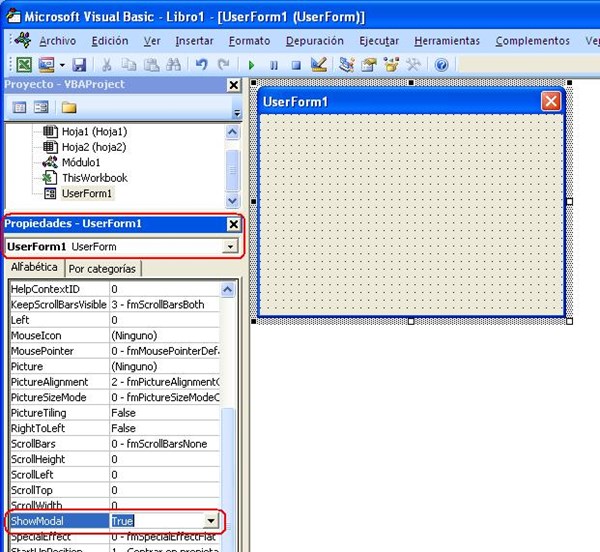This screenshot has height=552, width=600.
Task: Open the Toolbox icon with wrench
Action: pos(413,65)
